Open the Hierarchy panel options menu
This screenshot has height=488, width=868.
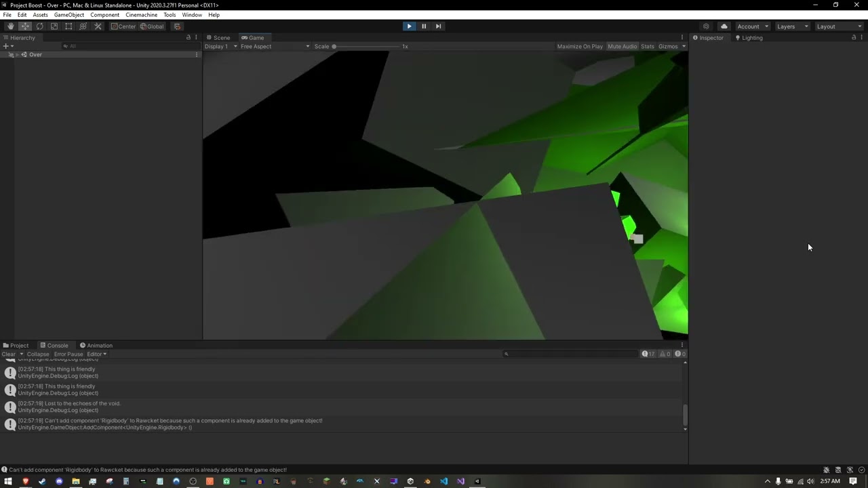pos(197,37)
